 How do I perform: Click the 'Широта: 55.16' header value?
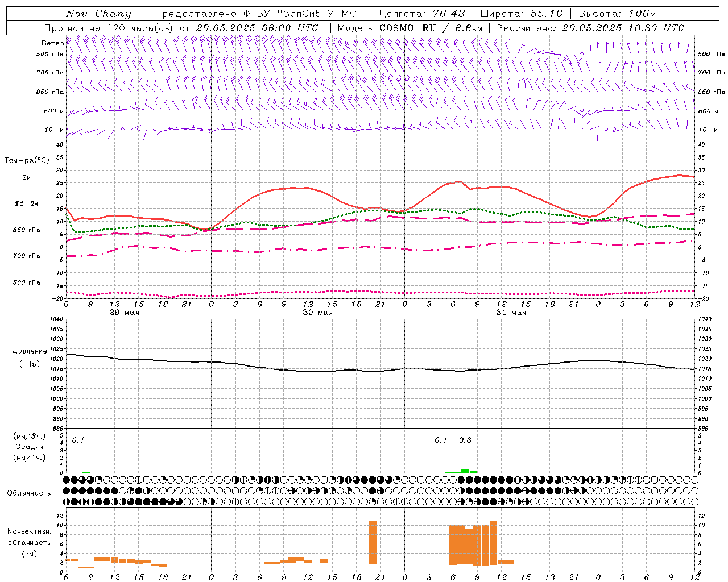coord(522,14)
